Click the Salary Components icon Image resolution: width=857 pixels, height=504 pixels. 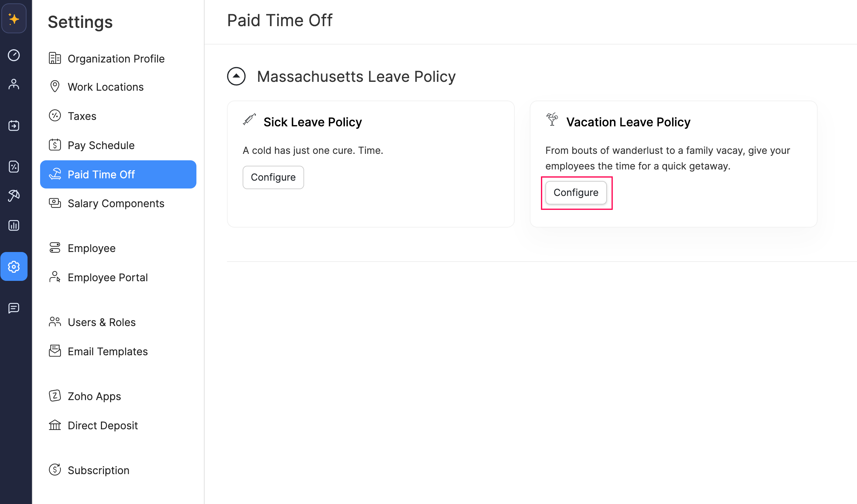[x=55, y=203]
